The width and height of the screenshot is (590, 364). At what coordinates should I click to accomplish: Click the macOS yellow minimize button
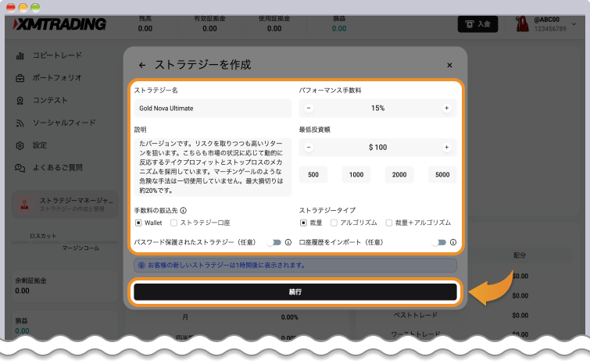pyautogui.click(x=23, y=7)
